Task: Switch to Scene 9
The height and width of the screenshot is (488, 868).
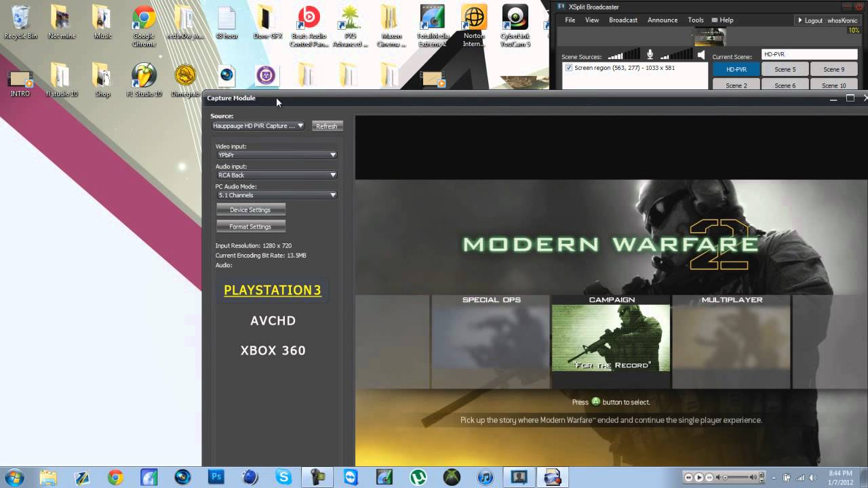Action: click(834, 69)
